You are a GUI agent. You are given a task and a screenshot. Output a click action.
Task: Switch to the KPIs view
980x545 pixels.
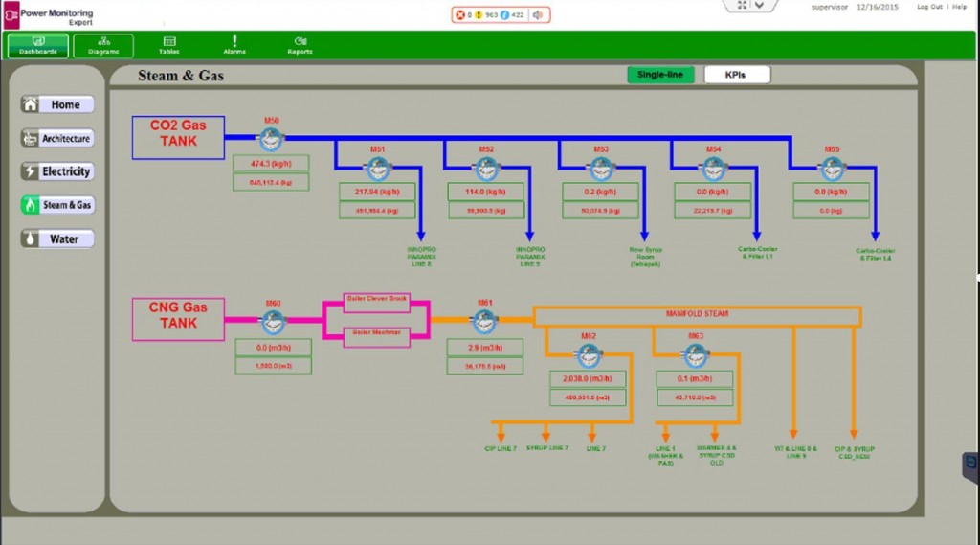point(737,75)
